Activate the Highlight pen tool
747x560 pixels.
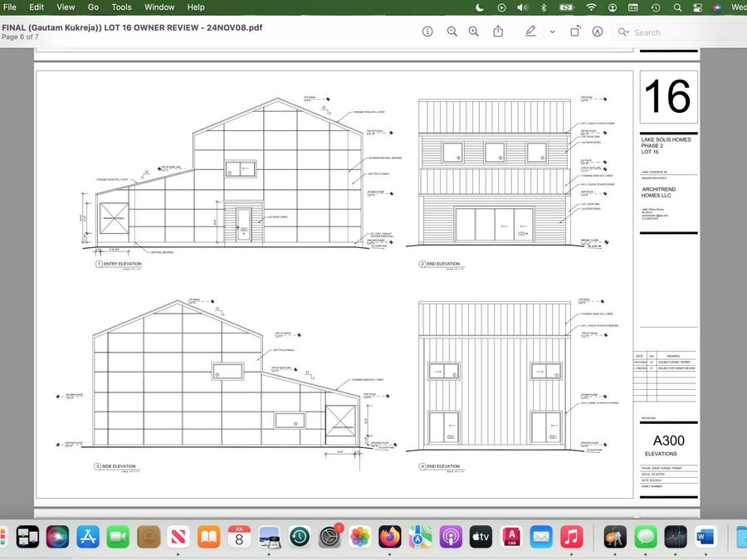[530, 32]
